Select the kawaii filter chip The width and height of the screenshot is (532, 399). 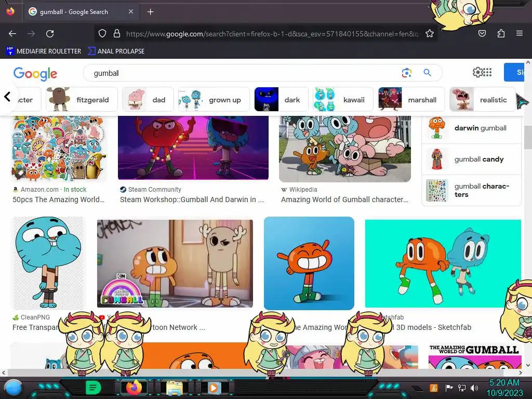pos(343,99)
